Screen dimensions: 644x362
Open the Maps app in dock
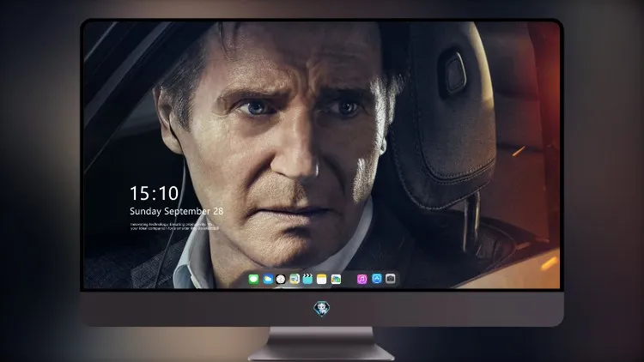(x=295, y=279)
